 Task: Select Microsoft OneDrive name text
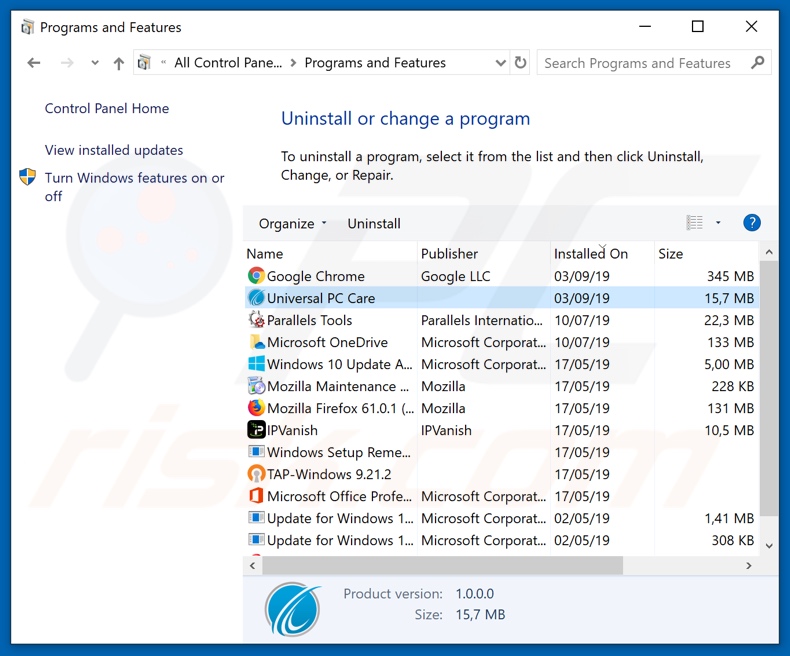[327, 342]
